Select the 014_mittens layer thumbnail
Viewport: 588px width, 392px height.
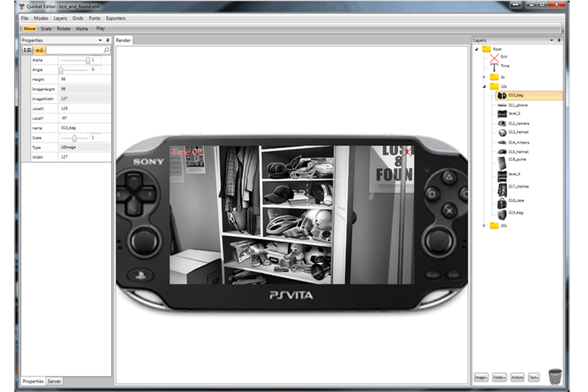click(502, 142)
